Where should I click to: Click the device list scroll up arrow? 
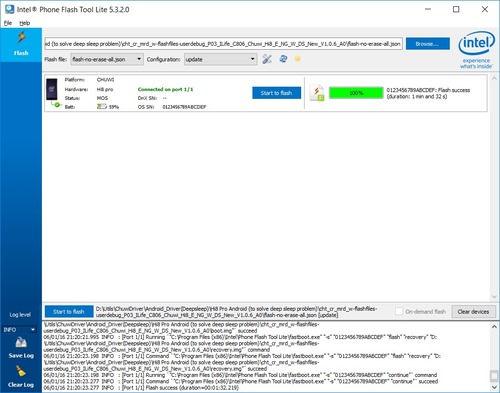tap(494, 78)
